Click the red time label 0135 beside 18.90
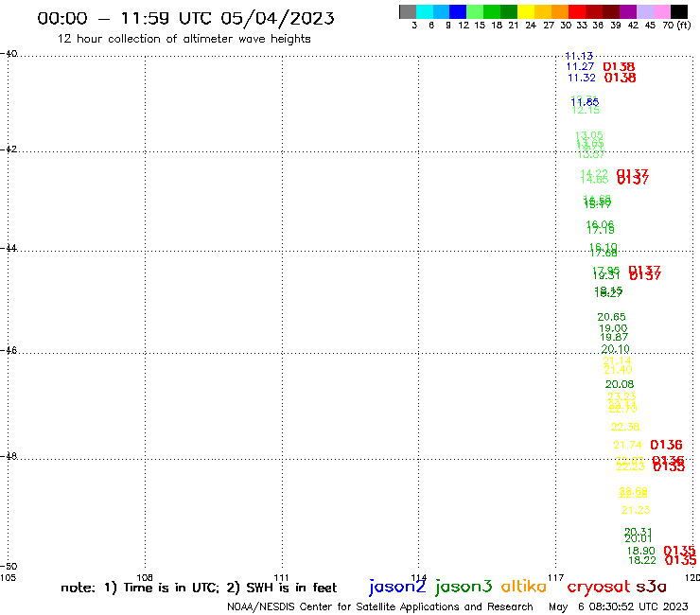 click(679, 551)
